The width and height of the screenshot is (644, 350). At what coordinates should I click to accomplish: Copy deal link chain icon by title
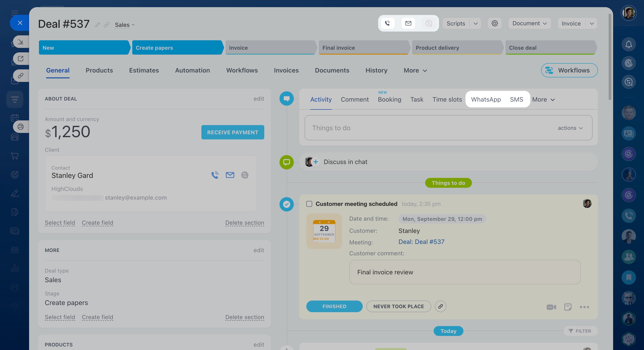coord(107,25)
